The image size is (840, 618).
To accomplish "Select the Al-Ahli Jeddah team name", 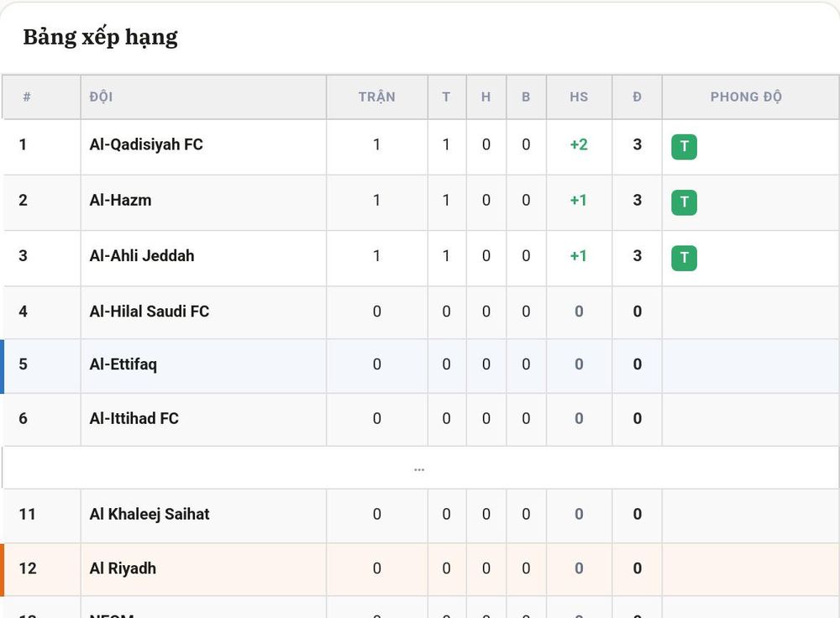I will point(142,256).
